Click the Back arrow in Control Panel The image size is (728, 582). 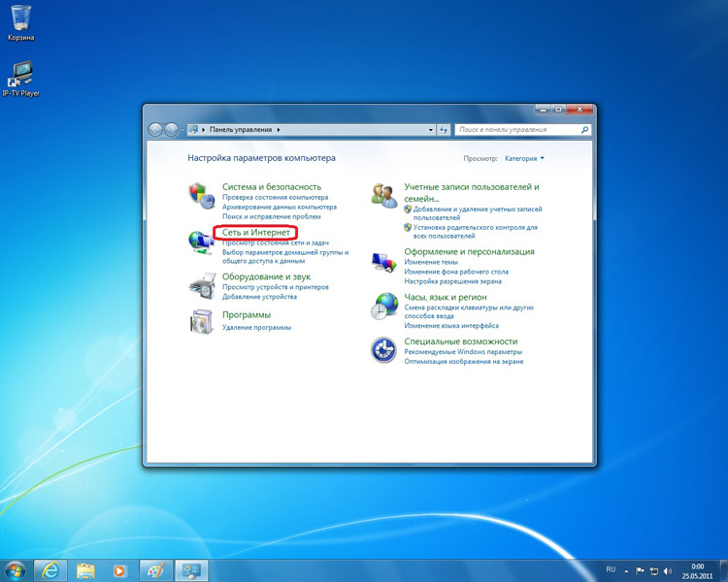tap(155, 129)
